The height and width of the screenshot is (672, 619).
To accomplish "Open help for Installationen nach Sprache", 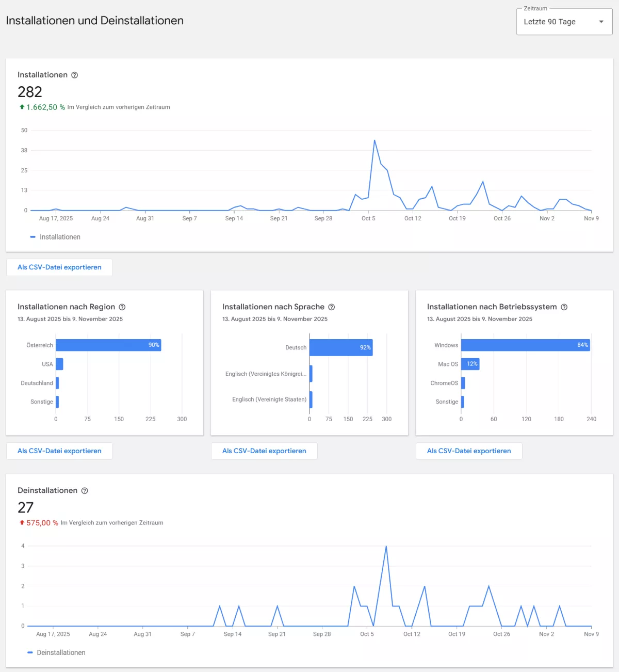I will click(332, 307).
